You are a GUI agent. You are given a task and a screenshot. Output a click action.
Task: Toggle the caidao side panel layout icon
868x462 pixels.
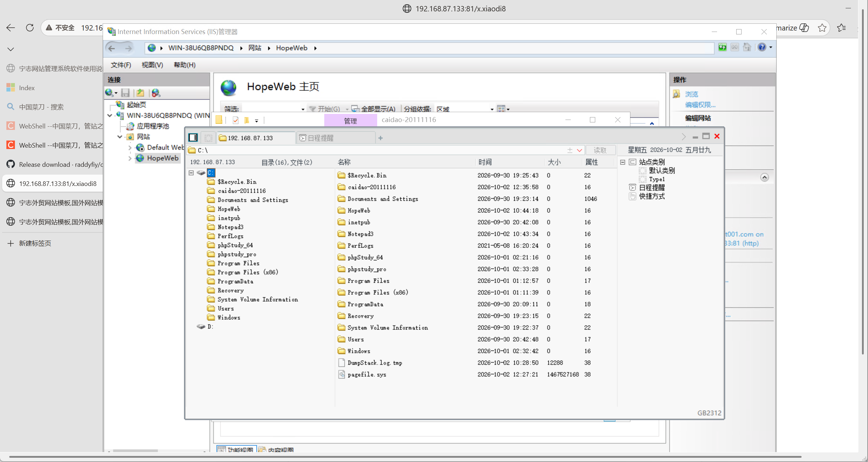193,138
